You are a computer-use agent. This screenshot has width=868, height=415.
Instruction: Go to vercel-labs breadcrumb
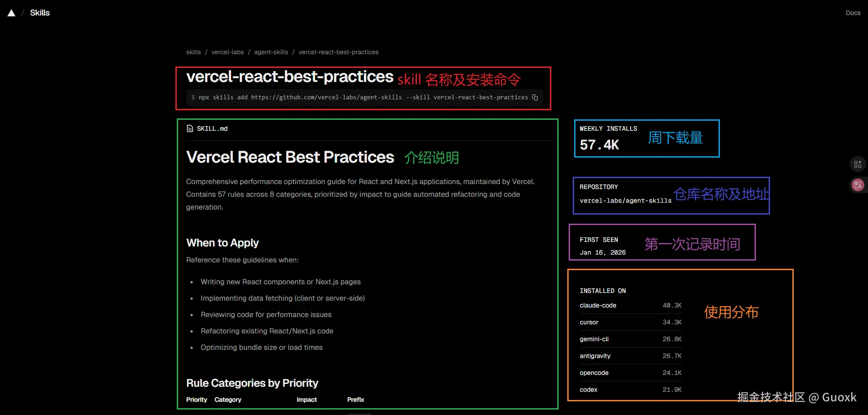click(x=227, y=52)
